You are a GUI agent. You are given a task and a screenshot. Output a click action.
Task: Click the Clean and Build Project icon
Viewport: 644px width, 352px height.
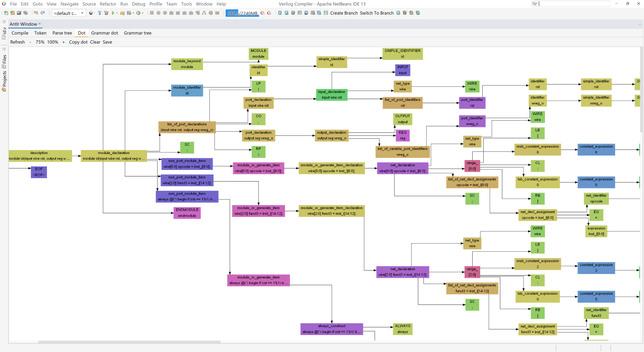click(106, 13)
